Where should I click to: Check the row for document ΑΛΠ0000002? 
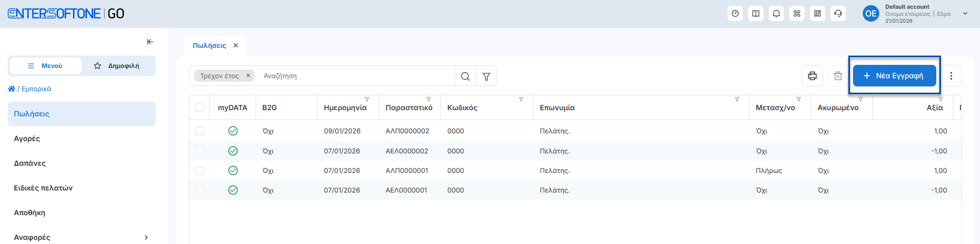(x=199, y=131)
